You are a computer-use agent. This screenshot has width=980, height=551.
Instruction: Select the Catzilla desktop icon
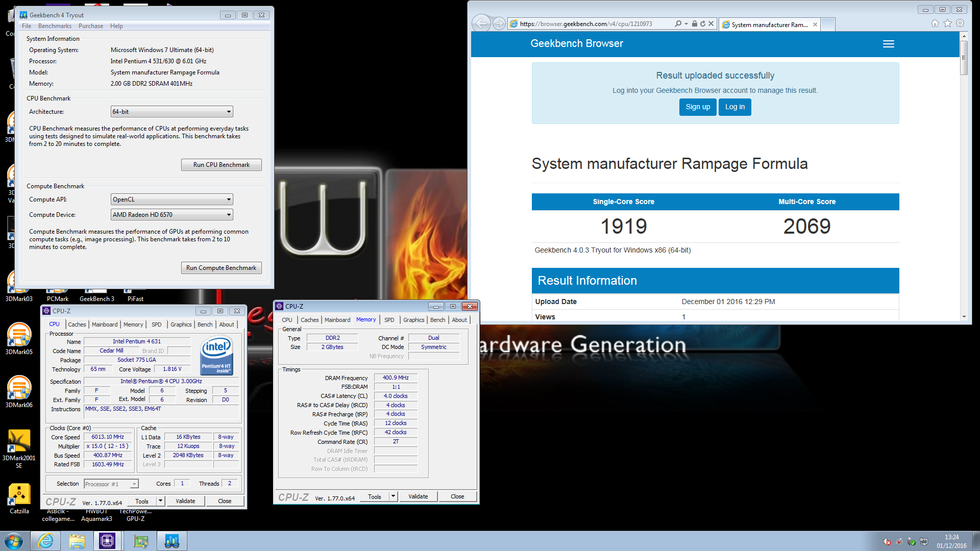pyautogui.click(x=19, y=498)
